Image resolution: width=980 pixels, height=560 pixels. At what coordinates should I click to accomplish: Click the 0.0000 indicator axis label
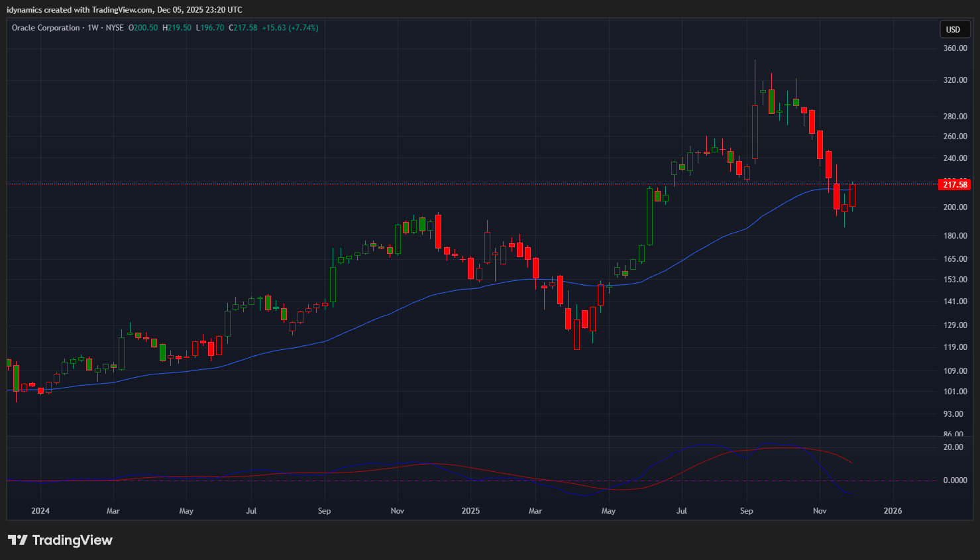pyautogui.click(x=955, y=480)
